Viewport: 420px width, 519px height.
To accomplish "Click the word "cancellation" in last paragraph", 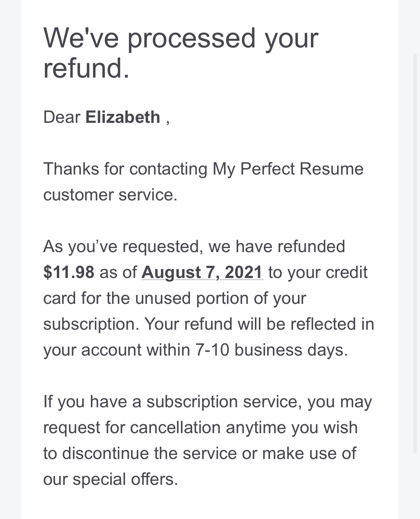I will 175,428.
